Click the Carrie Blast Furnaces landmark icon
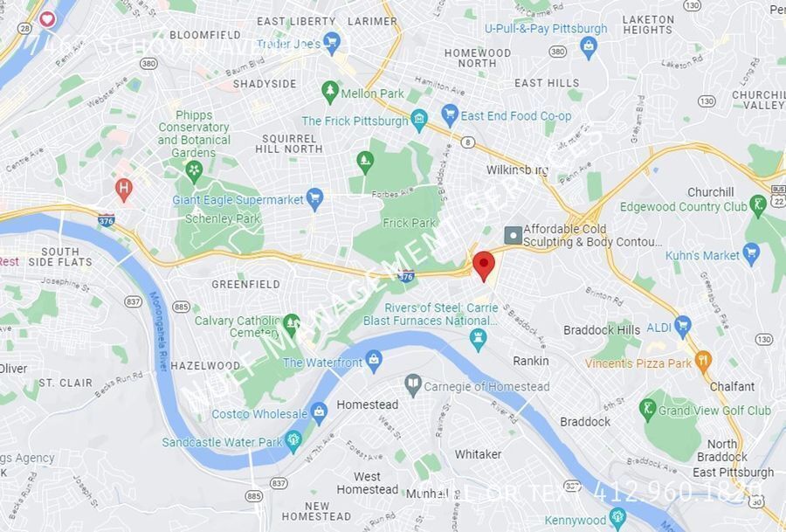786x532 pixels. pyautogui.click(x=479, y=339)
